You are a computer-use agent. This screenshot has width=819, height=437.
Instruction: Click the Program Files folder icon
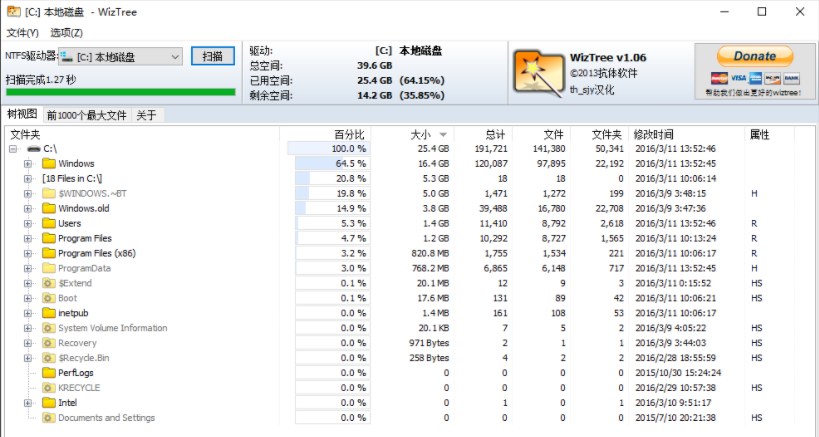49,238
